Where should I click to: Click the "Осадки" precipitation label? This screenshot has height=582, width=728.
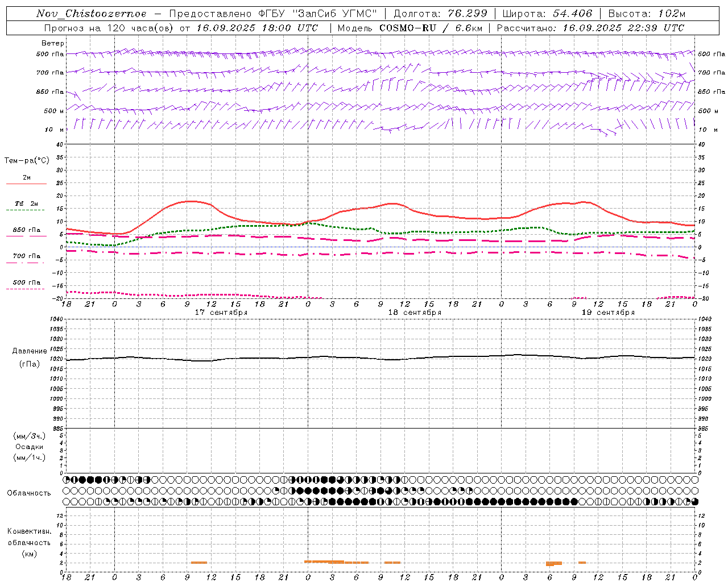tap(30, 447)
